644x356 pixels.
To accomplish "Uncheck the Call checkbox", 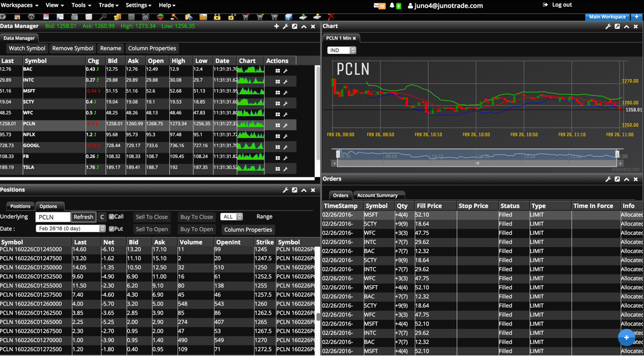I will pyautogui.click(x=112, y=217).
